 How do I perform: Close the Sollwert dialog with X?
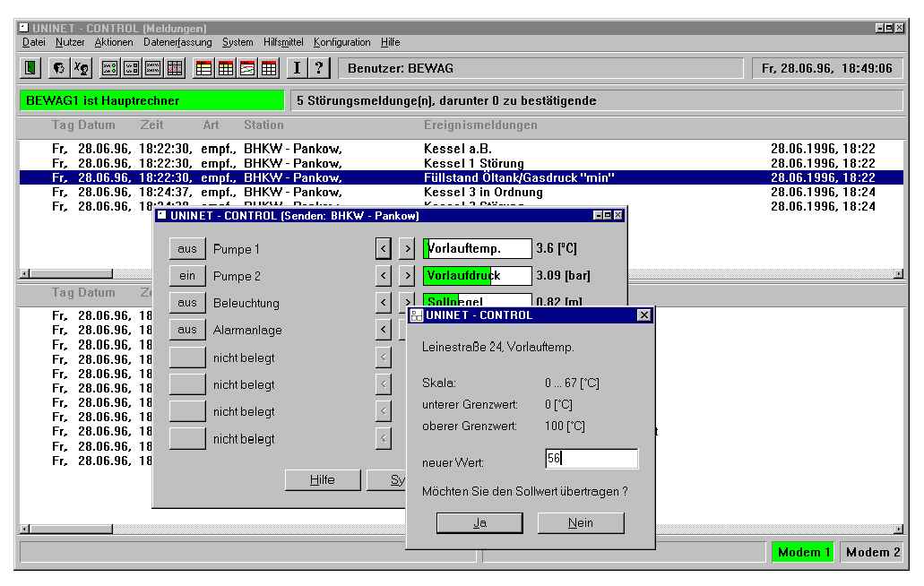(644, 315)
